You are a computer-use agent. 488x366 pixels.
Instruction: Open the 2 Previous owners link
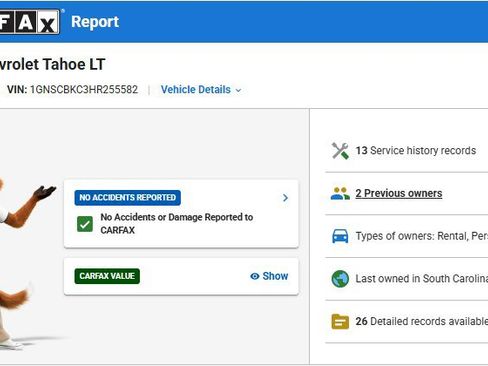[399, 193]
